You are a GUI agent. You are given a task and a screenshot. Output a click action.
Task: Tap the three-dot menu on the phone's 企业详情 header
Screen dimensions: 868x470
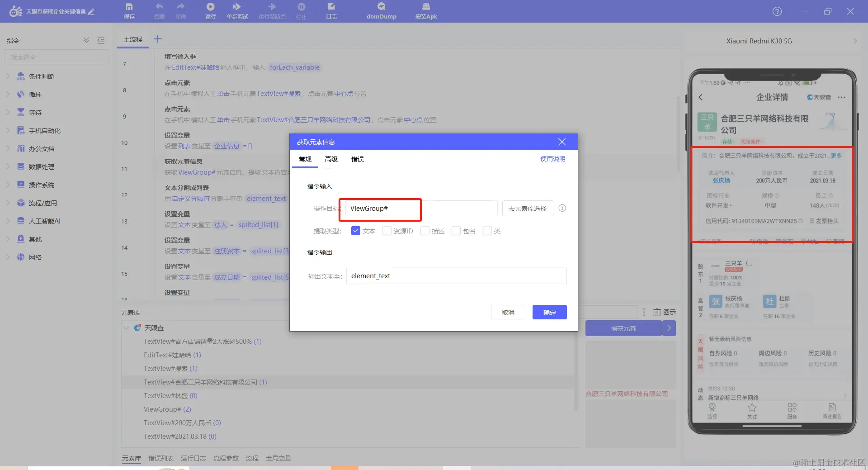click(841, 97)
